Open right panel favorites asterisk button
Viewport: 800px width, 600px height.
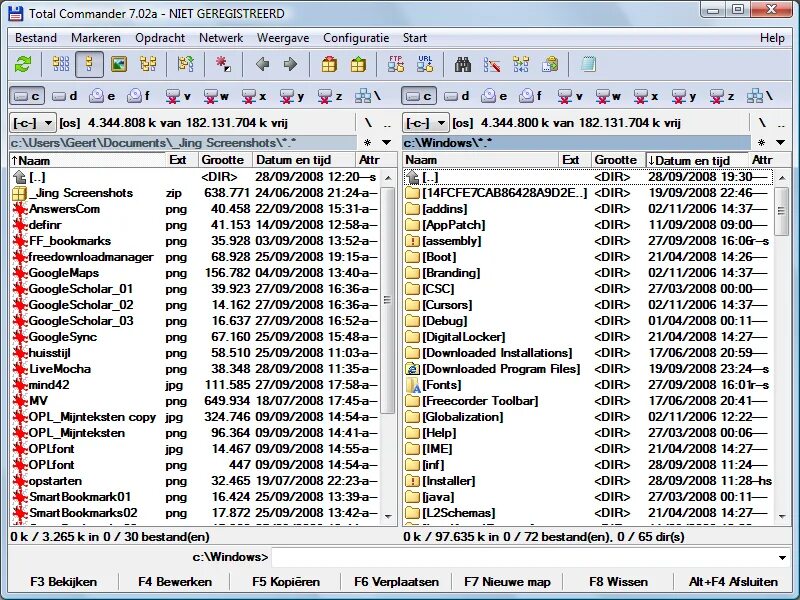tap(761, 143)
